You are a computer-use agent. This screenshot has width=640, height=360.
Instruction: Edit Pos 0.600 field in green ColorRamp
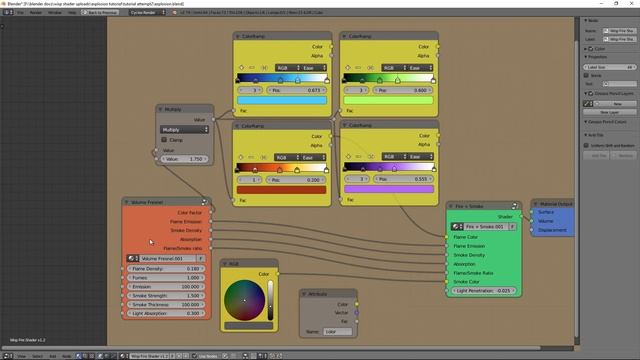click(403, 90)
